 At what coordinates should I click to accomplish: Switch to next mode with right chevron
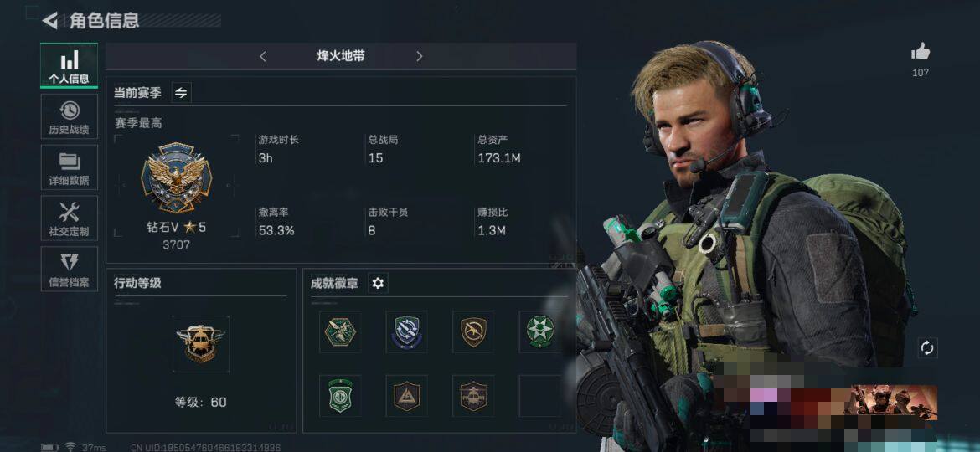click(x=420, y=57)
